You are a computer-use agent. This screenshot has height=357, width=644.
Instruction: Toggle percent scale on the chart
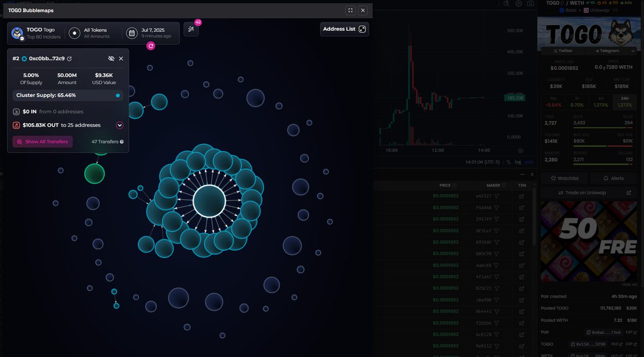(x=508, y=162)
